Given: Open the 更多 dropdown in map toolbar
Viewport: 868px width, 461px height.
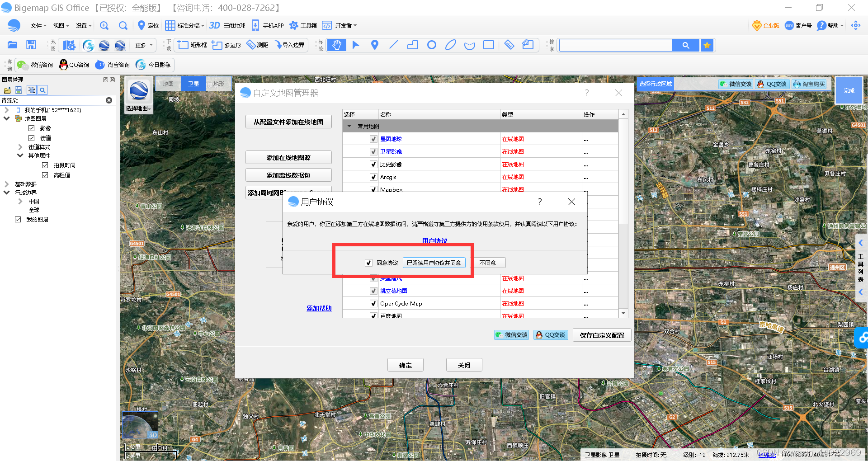Looking at the screenshot, I should click(x=144, y=45).
